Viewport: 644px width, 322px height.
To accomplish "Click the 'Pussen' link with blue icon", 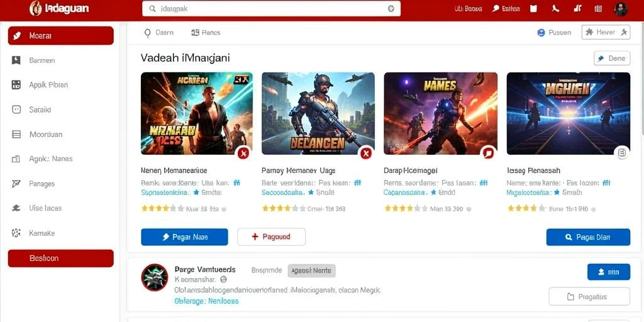I will click(x=554, y=33).
